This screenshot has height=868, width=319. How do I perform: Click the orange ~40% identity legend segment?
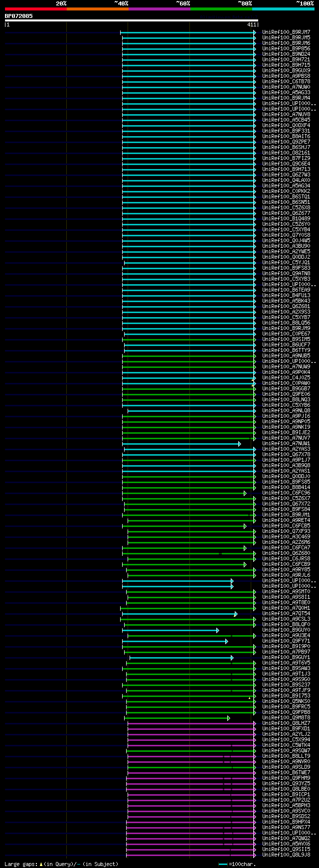[x=97, y=8]
